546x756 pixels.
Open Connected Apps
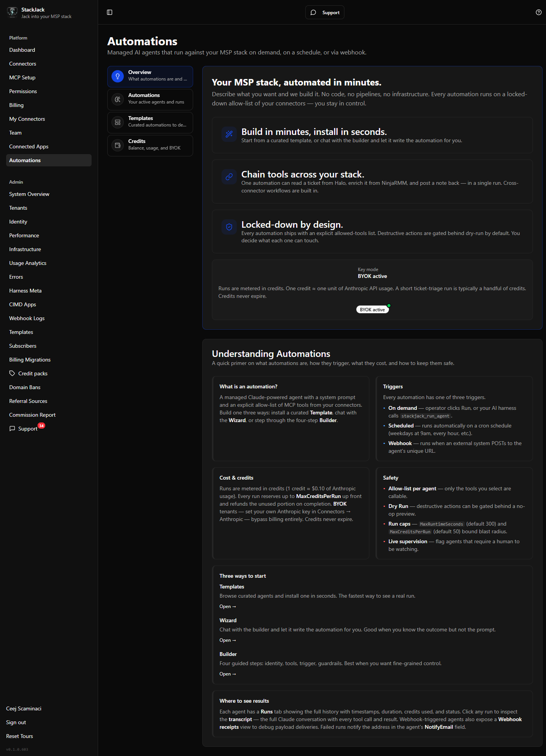[49, 146]
